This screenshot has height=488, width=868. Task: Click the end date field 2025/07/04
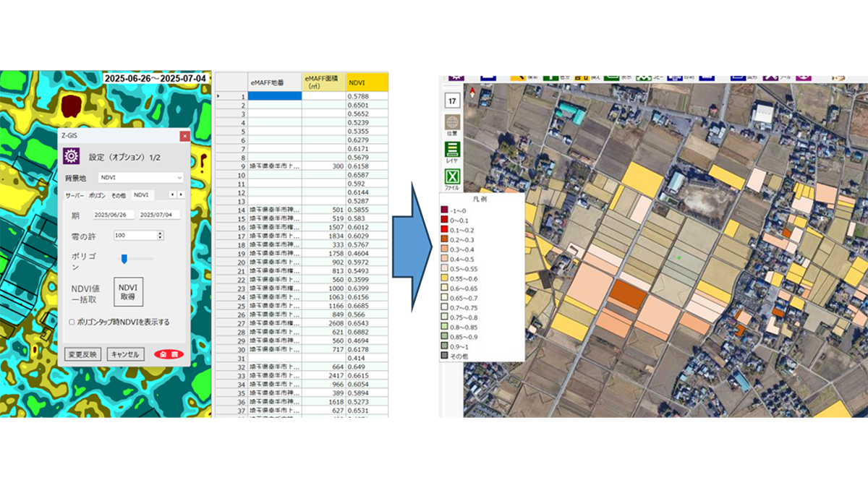click(159, 215)
